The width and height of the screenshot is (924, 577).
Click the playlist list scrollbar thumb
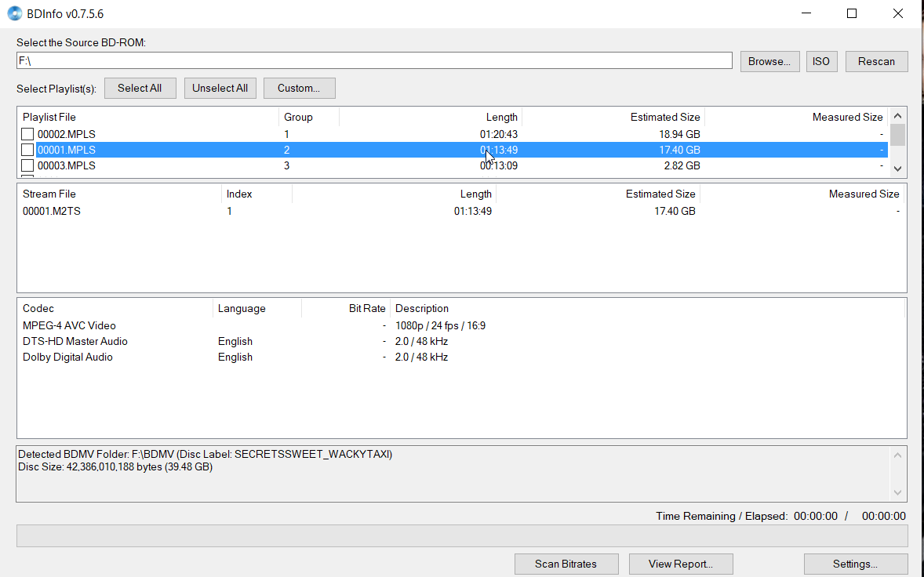point(897,134)
